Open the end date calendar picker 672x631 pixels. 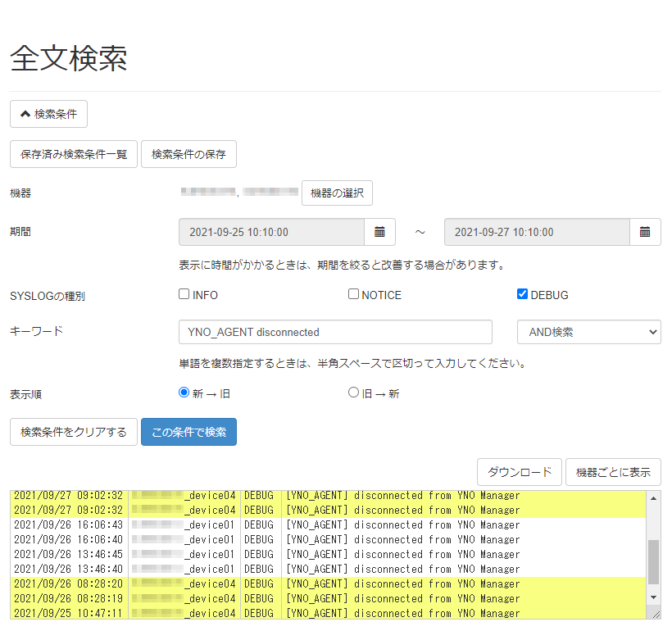(x=645, y=232)
